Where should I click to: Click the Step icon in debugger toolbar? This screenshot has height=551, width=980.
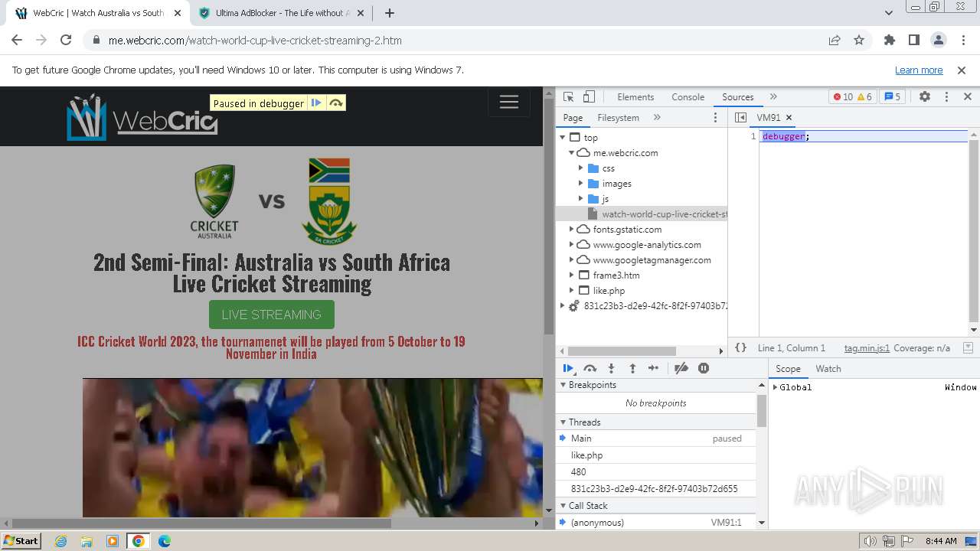(x=653, y=369)
